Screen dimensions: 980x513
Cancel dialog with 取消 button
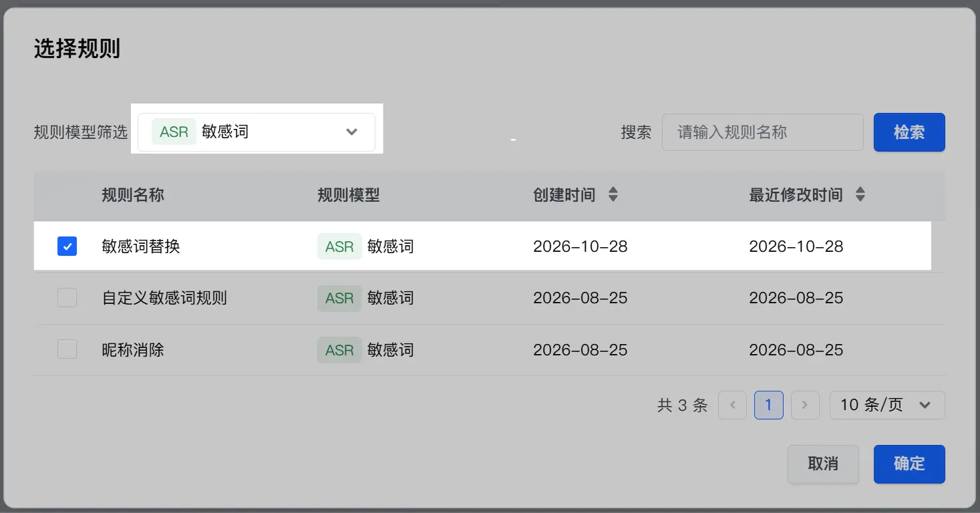[823, 464]
